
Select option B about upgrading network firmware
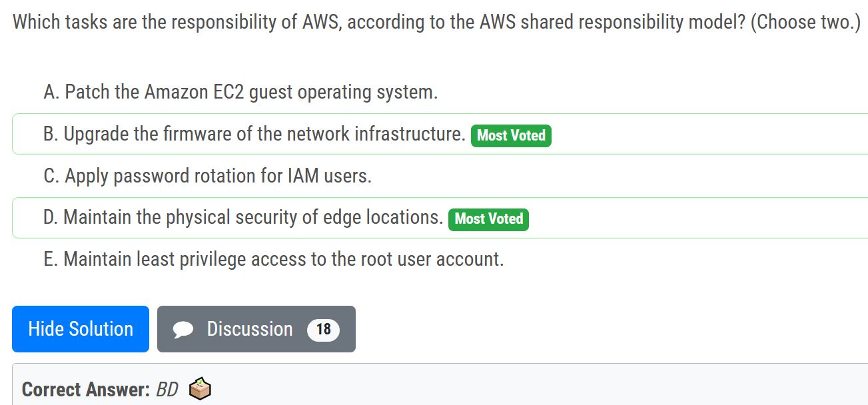pos(254,134)
